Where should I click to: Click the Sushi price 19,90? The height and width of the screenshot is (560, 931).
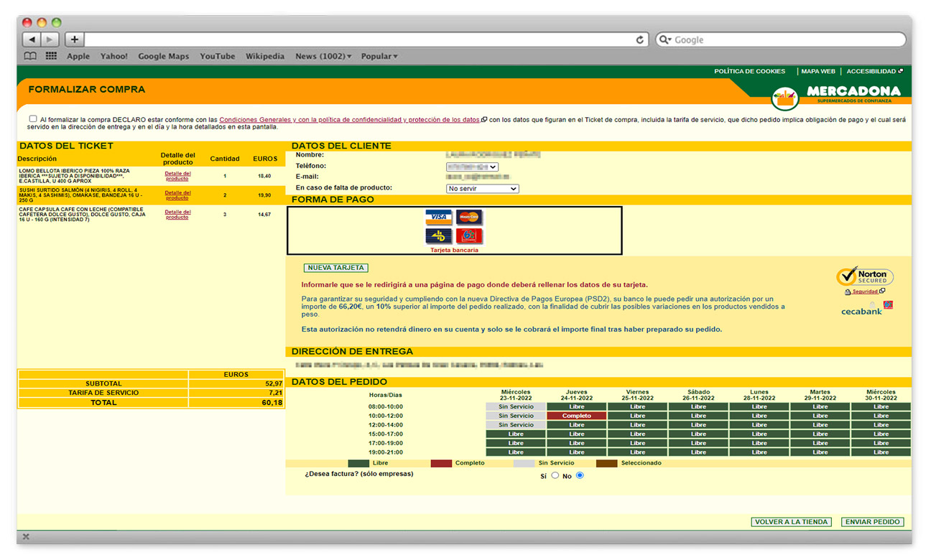(264, 195)
